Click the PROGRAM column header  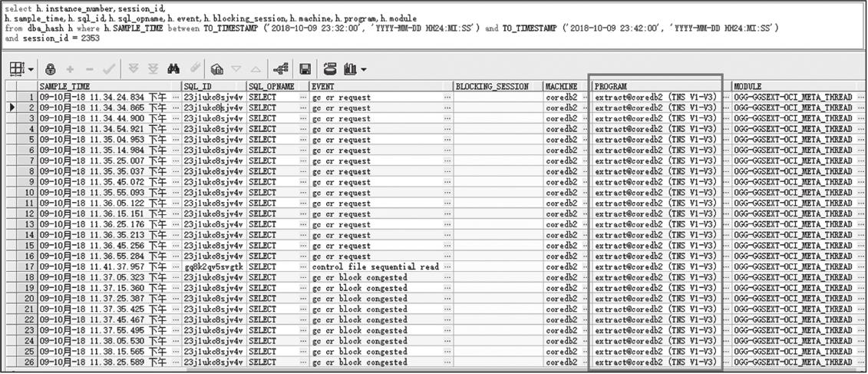661,87
